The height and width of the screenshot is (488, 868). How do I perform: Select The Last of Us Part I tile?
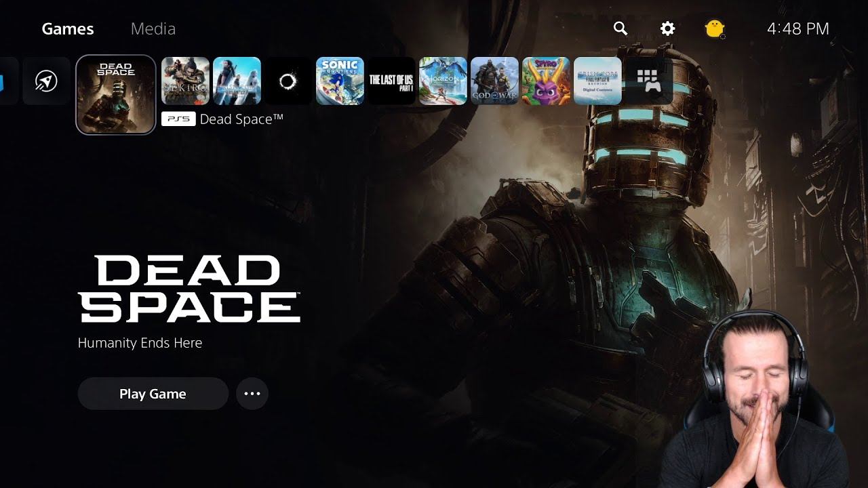pos(391,81)
